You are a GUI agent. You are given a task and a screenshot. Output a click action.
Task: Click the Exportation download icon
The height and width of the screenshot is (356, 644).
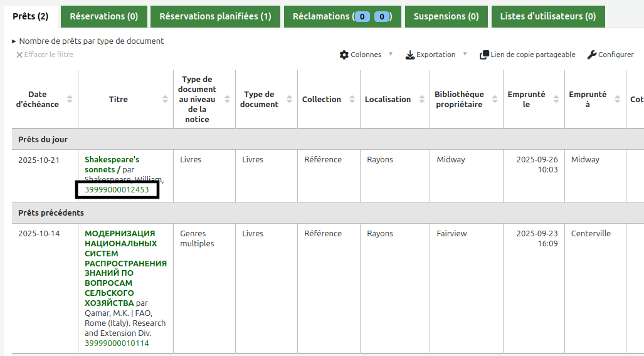tap(410, 55)
